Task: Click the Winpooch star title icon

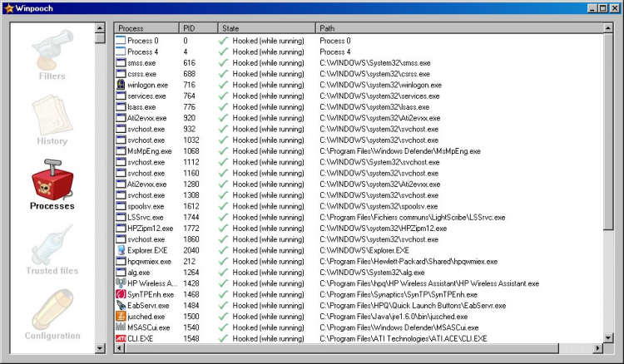Action: pos(9,8)
